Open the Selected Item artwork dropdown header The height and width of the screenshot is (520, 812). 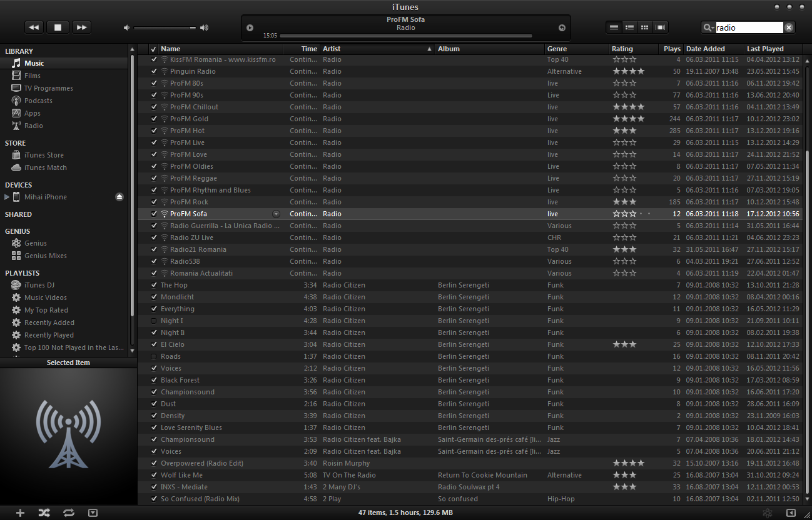[x=69, y=362]
